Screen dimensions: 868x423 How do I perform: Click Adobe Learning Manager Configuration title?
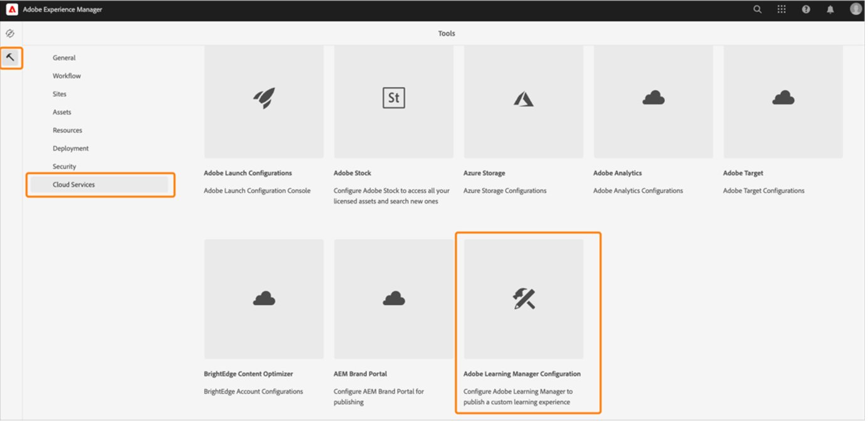(522, 374)
